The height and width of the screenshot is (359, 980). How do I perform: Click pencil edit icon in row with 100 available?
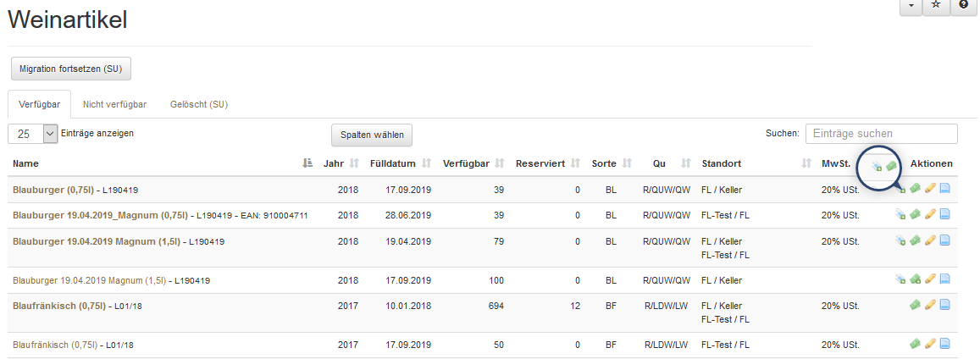point(930,279)
